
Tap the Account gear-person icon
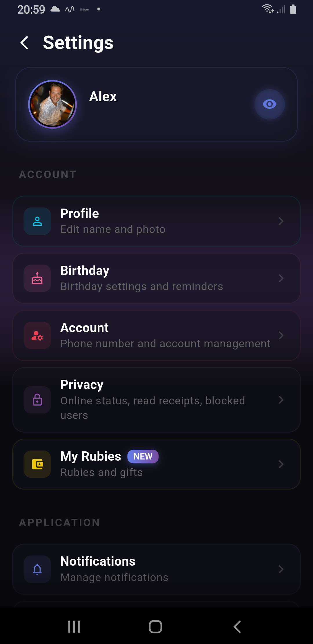(37, 335)
